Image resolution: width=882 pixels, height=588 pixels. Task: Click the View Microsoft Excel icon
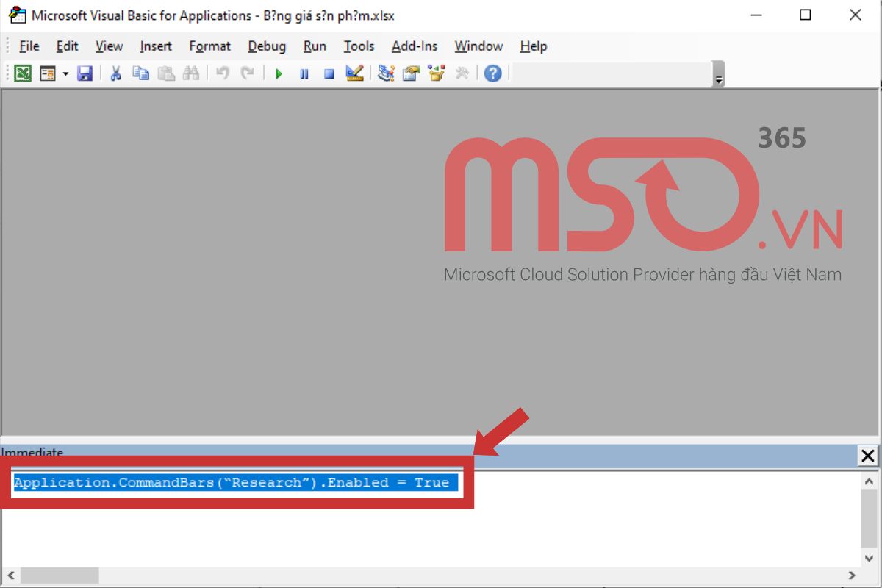point(24,73)
